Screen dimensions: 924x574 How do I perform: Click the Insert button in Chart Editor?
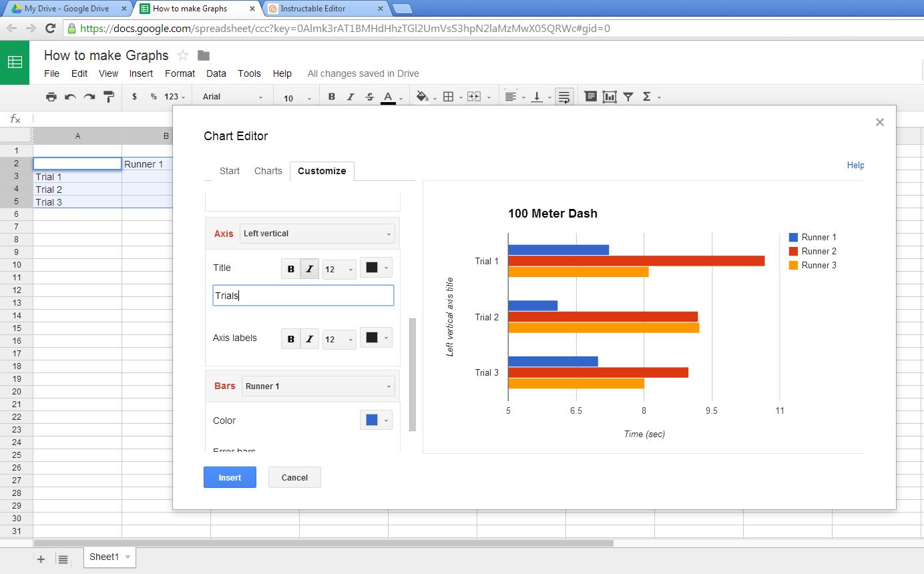click(x=230, y=477)
